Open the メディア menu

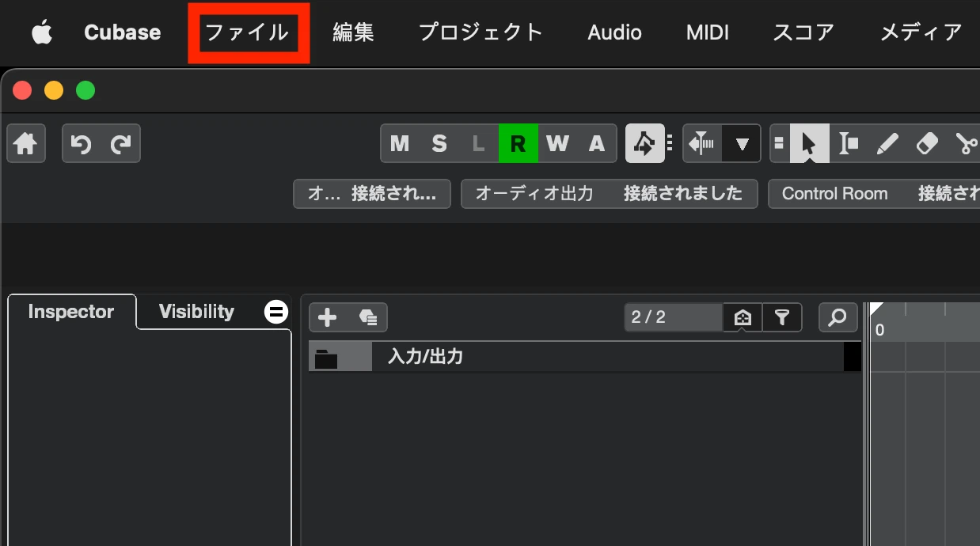click(921, 32)
